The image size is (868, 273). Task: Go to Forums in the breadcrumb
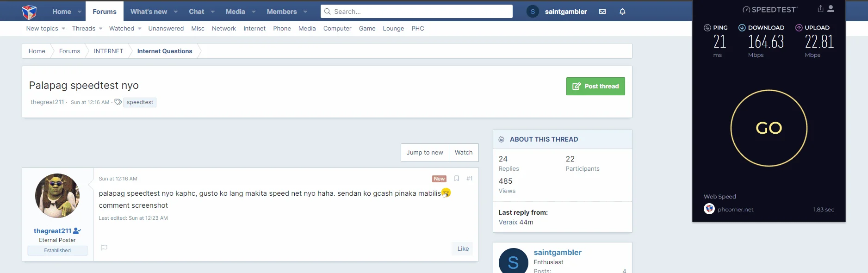click(x=69, y=51)
